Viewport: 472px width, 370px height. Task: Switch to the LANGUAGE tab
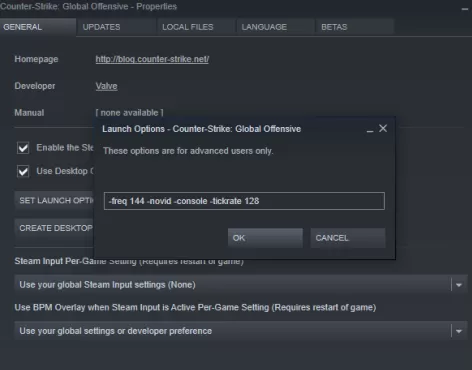(275, 27)
